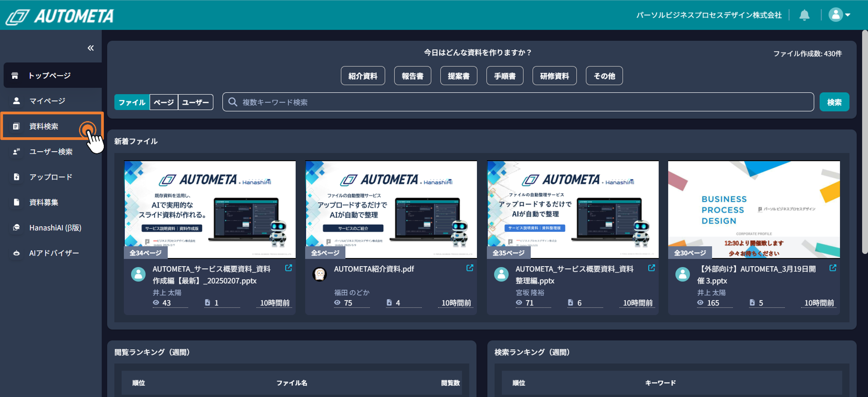Click ファイル名 column header

click(292, 383)
